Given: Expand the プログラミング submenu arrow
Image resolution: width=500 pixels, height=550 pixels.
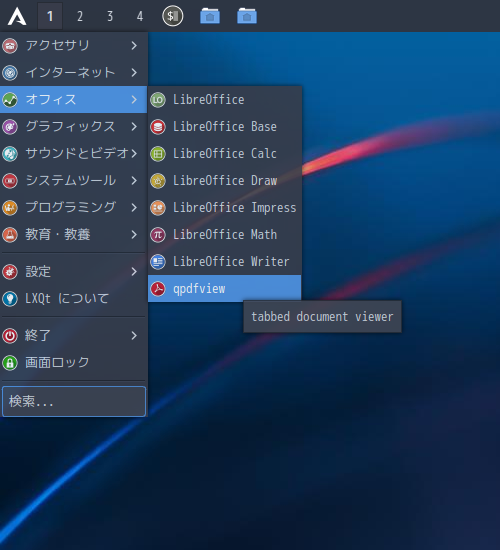Looking at the screenshot, I should click(134, 208).
